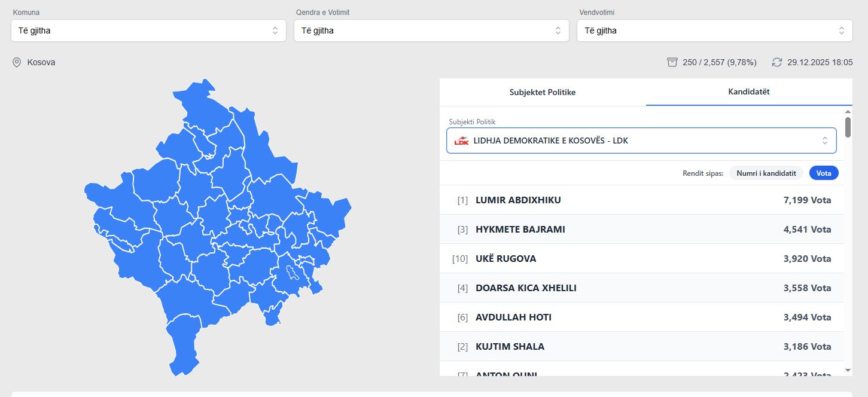
Task: Switch to Subjektet Politike tab
Action: click(543, 92)
